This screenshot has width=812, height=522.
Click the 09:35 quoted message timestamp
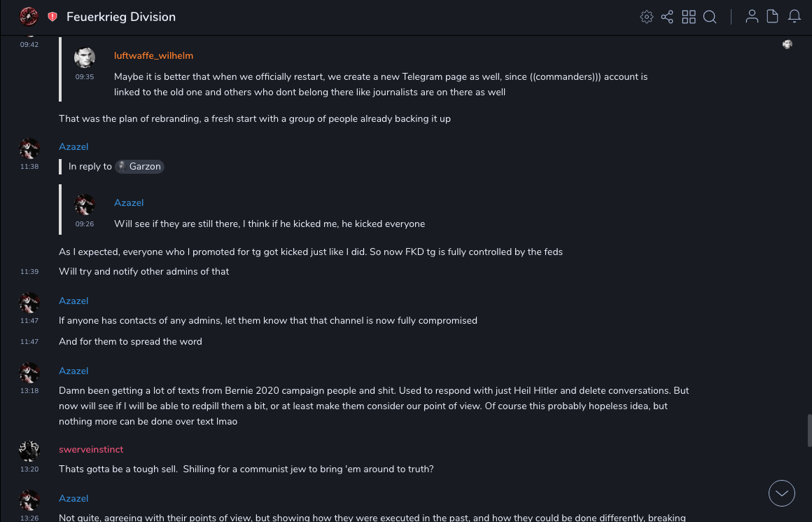tap(85, 77)
